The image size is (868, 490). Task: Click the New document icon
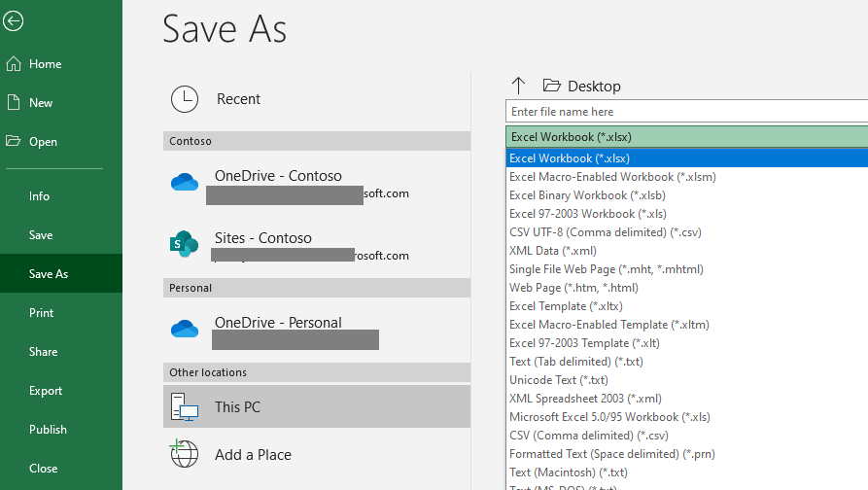click(x=14, y=102)
